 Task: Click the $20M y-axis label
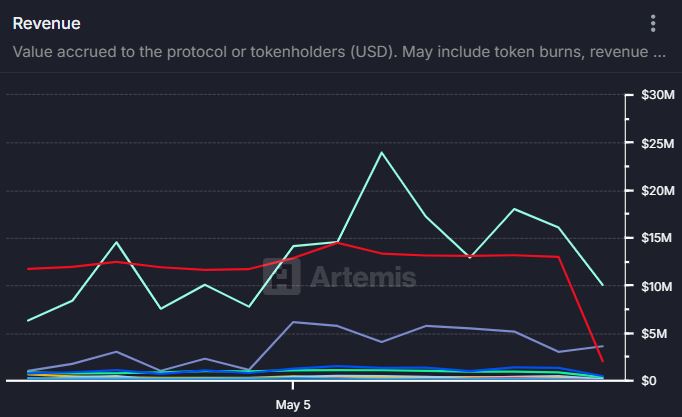point(658,190)
